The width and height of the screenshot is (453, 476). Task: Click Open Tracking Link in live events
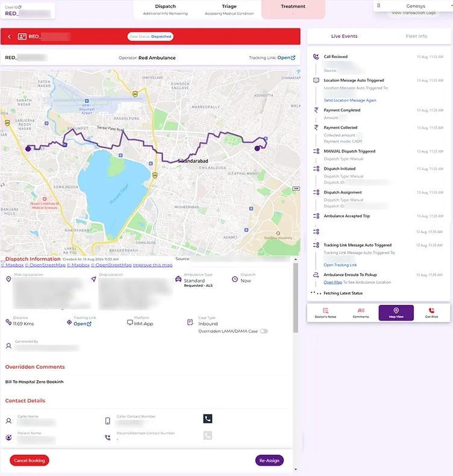340,265
